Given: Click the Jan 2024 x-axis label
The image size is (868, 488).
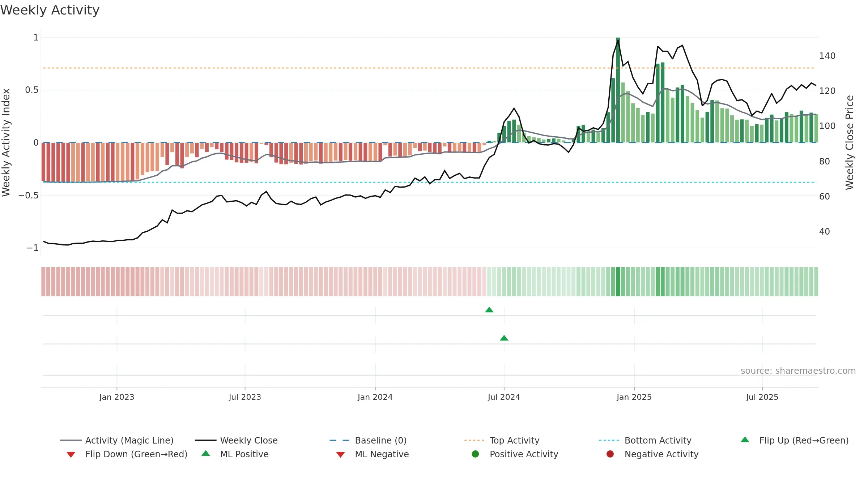Looking at the screenshot, I should [375, 397].
